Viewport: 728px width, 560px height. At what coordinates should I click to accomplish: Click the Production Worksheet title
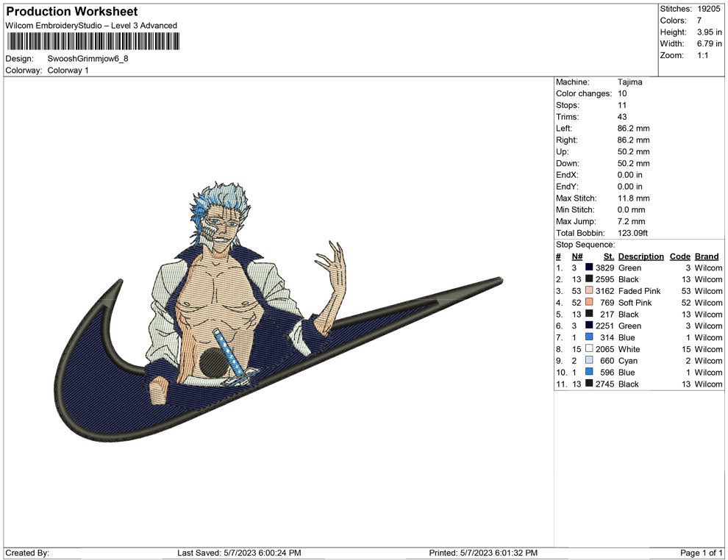click(72, 12)
